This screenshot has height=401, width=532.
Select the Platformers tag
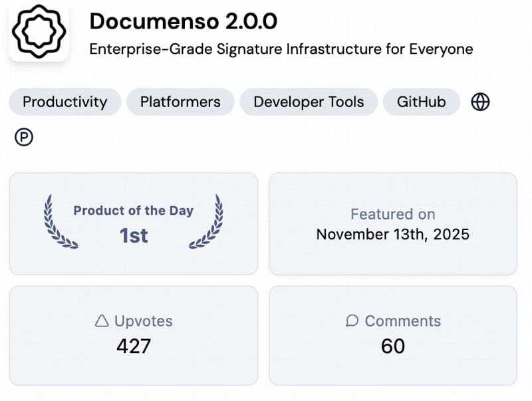180,102
